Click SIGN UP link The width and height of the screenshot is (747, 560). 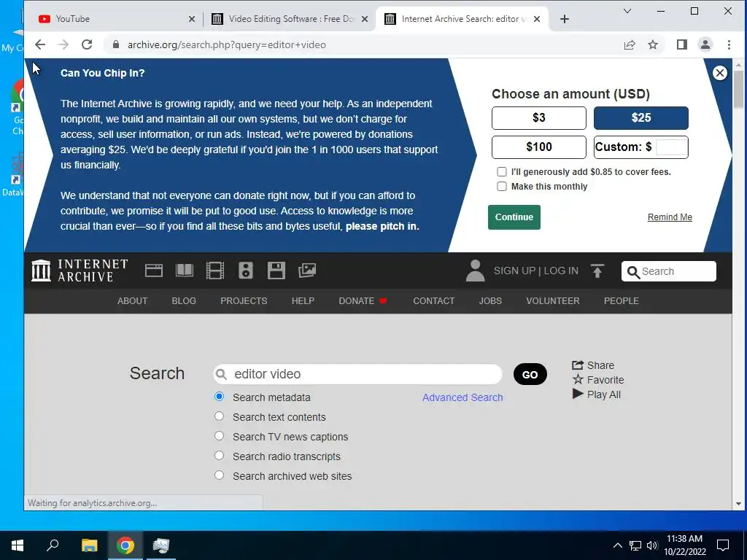click(x=514, y=271)
